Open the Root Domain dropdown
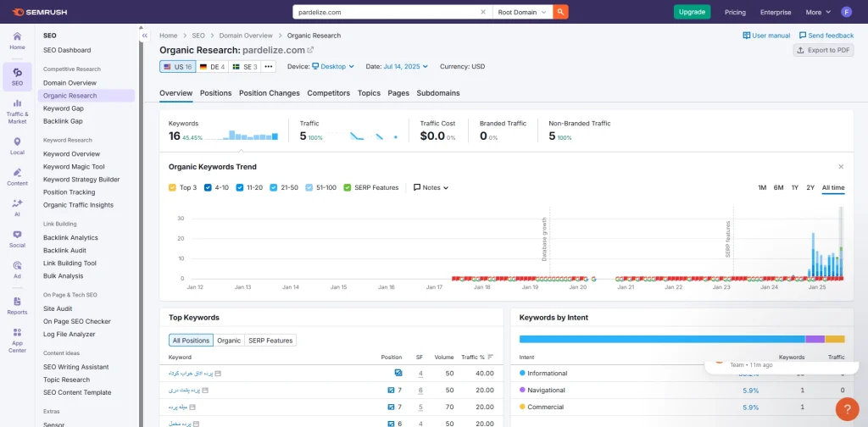 (522, 12)
